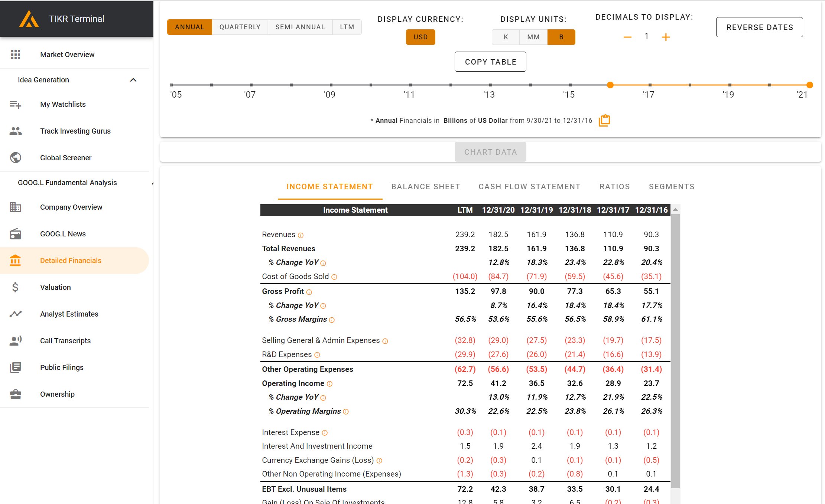Expand GOOG.L Fundamental Analysis section arrow
The width and height of the screenshot is (825, 504).
tap(152, 183)
